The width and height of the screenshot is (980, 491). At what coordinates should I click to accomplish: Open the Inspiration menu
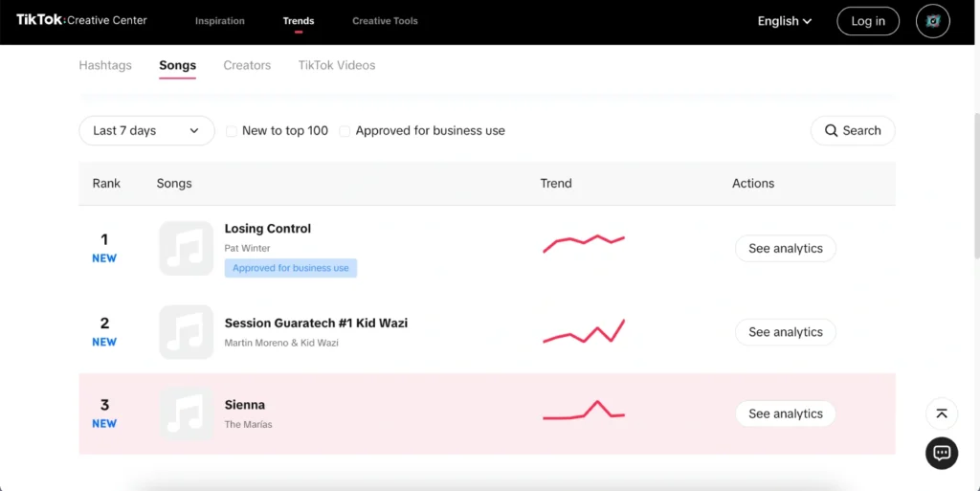(x=220, y=21)
